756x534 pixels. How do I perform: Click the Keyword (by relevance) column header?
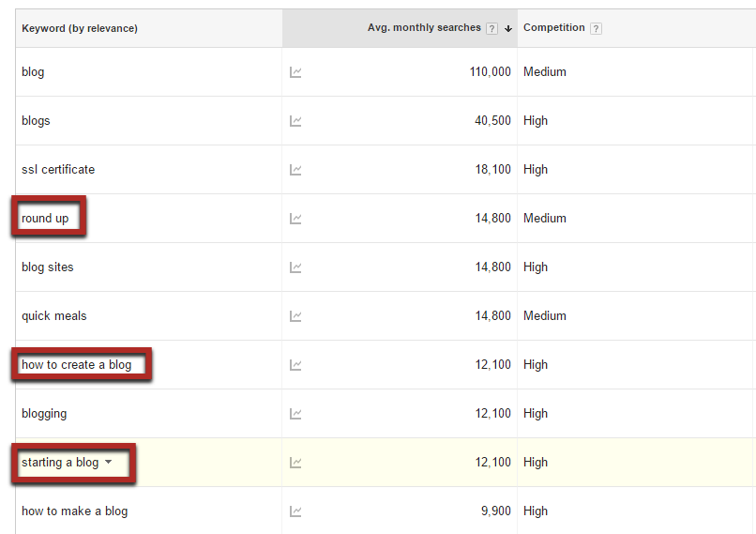pyautogui.click(x=80, y=28)
